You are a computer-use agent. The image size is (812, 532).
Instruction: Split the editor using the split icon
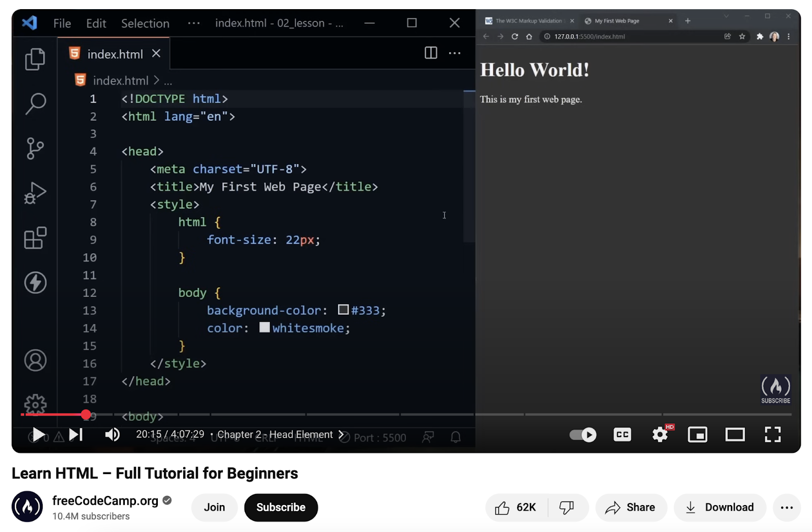[x=430, y=53]
